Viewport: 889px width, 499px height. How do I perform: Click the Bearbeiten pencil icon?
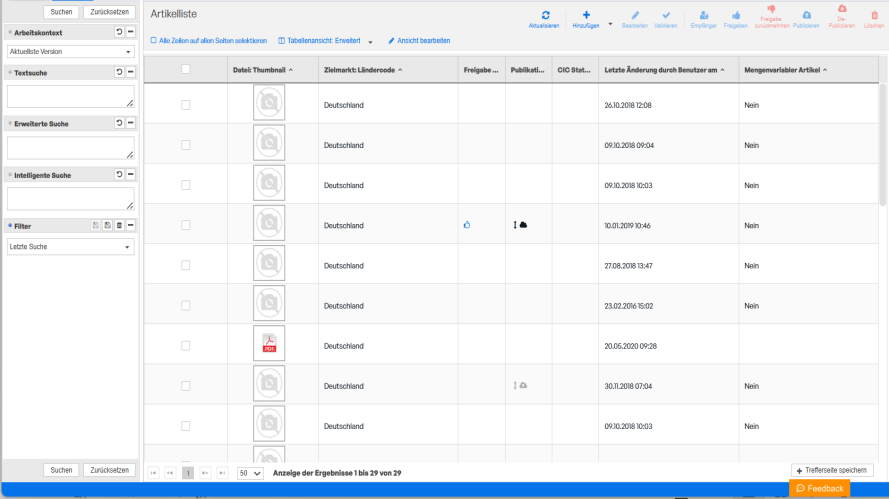[x=635, y=15]
